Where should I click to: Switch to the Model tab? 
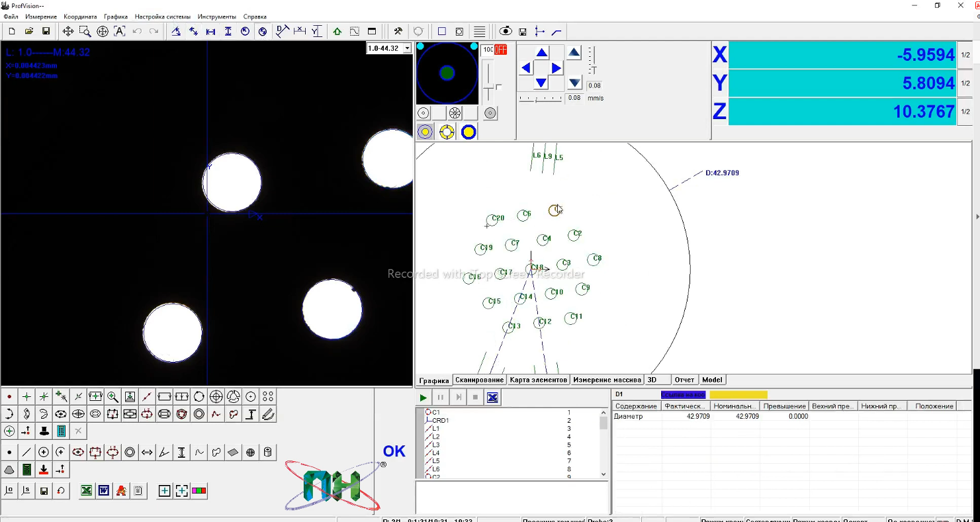(x=712, y=380)
